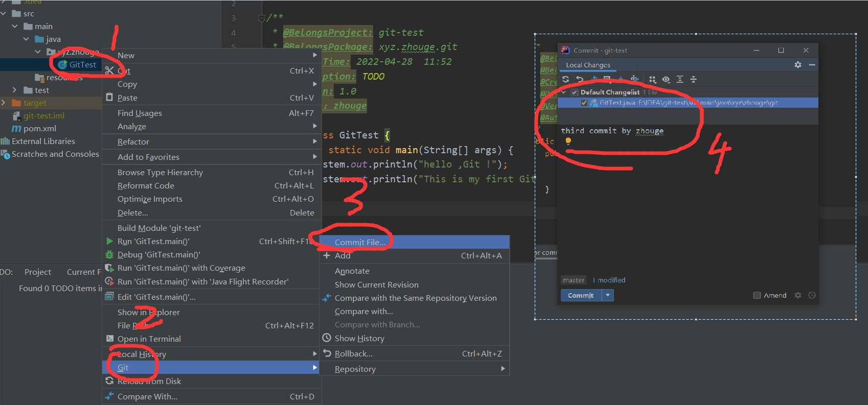Screen dimensions: 868x405
Task: Expand the target folder in tree
Action: pos(4,103)
